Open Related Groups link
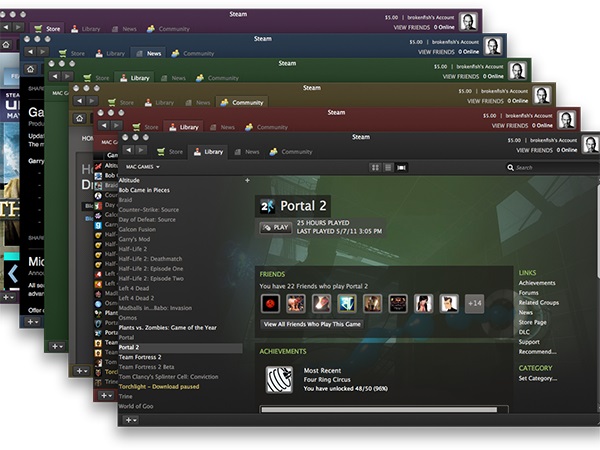Screen dimensions: 600x450 point(538,303)
